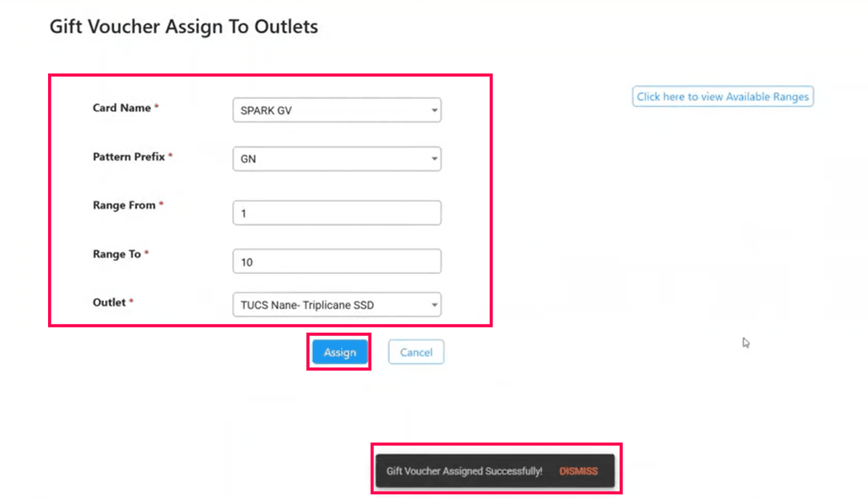Click the Outlet field label
This screenshot has height=499, width=868.
coord(109,302)
